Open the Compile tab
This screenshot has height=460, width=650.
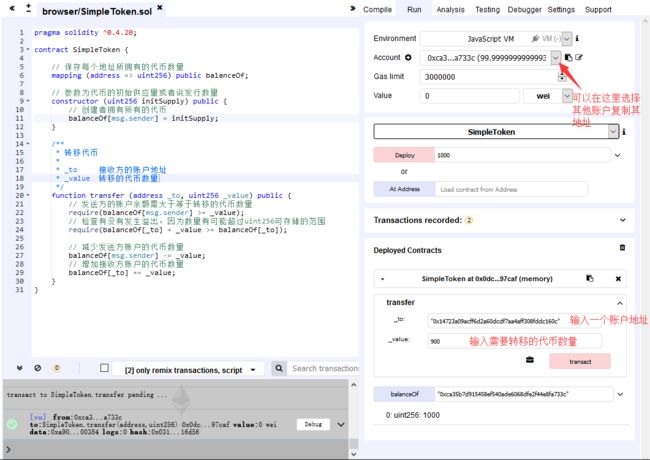pyautogui.click(x=377, y=10)
